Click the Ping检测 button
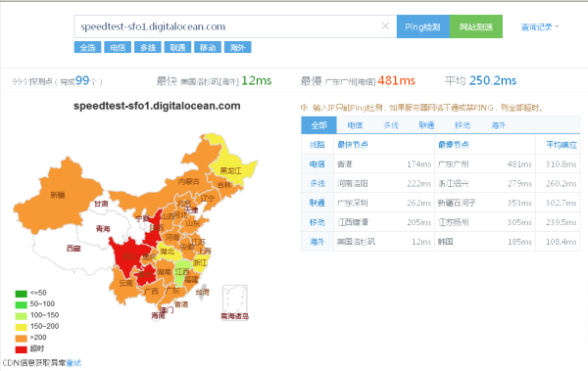Image resolution: width=588 pixels, height=371 pixels. point(423,26)
